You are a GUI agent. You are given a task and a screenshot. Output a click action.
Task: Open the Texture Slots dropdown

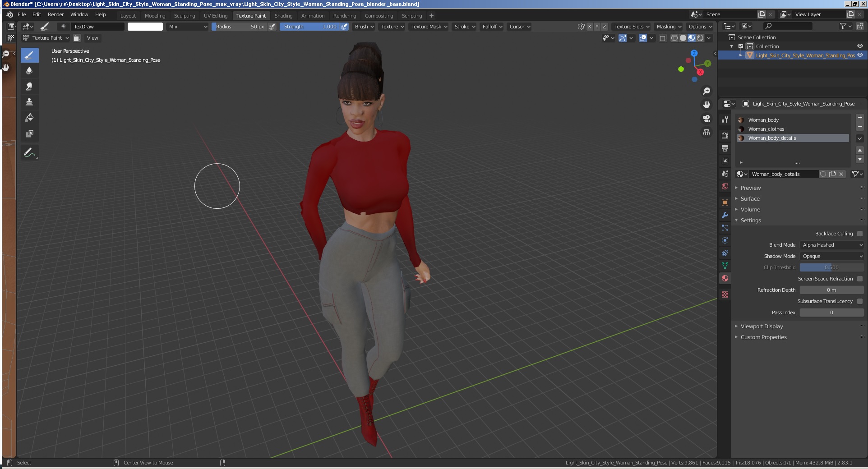pos(631,27)
